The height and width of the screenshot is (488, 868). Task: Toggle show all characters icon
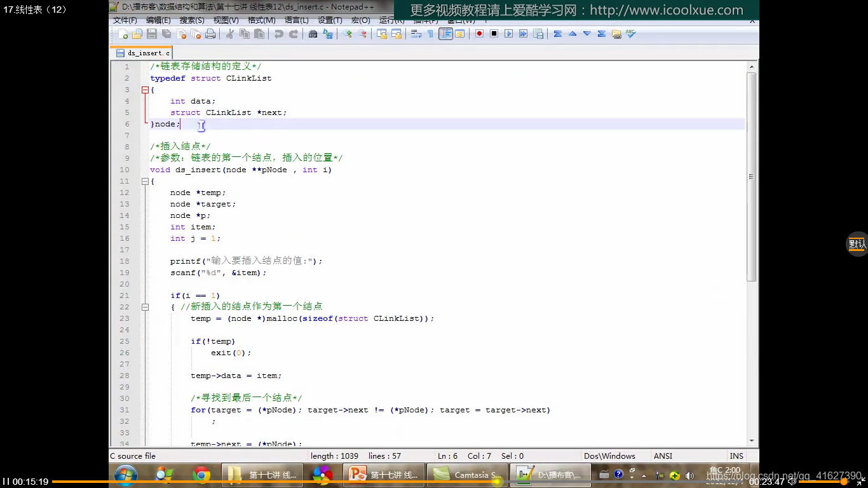pos(430,34)
